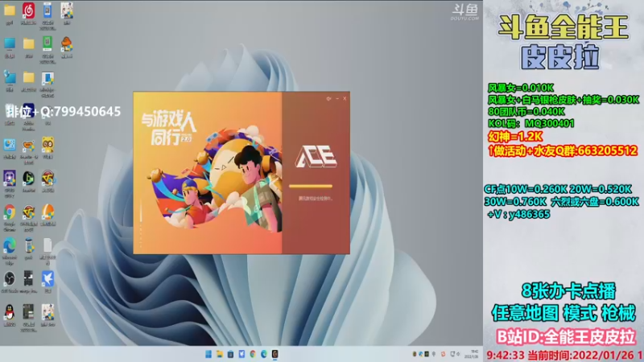
Task: Open the blank white document file
Action: (x=47, y=246)
